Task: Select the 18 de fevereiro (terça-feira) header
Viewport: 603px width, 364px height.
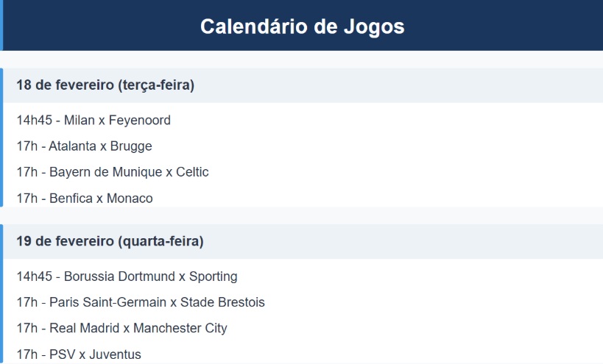Action: pos(105,85)
